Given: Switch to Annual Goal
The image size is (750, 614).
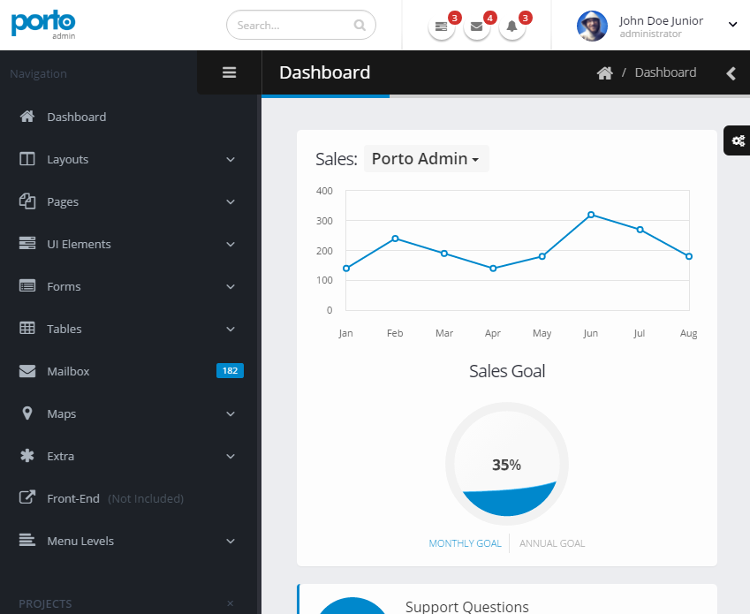Looking at the screenshot, I should click(x=552, y=543).
